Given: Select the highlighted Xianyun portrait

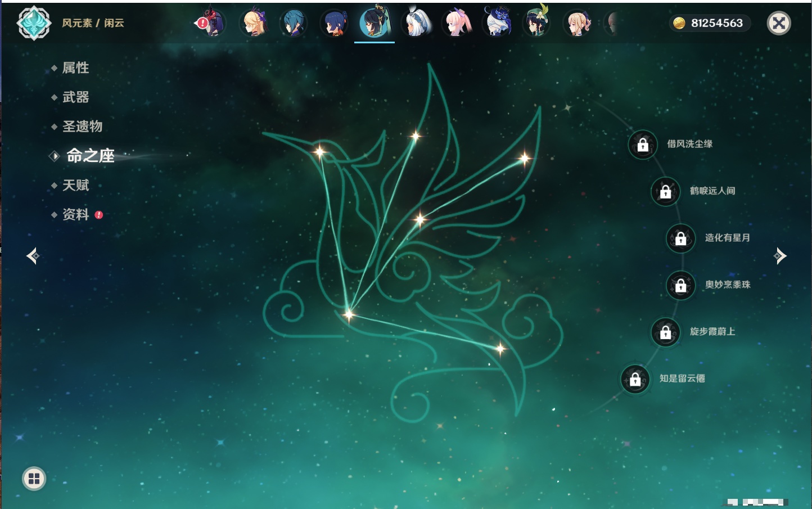Looking at the screenshot, I should pyautogui.click(x=375, y=22).
